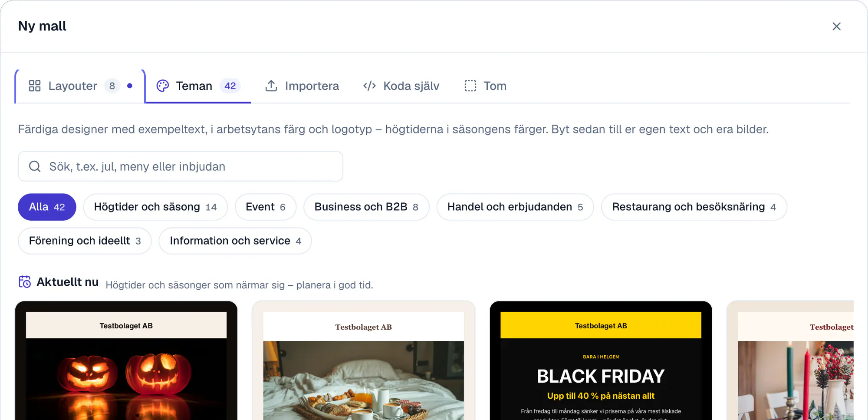Click the Importera upload icon

click(271, 86)
